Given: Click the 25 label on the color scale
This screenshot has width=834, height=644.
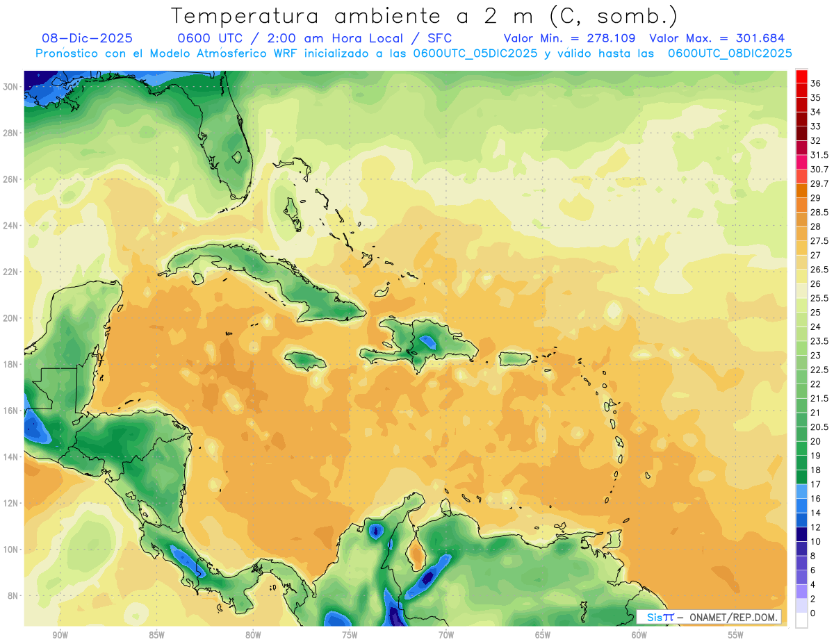Looking at the screenshot, I should 816,313.
